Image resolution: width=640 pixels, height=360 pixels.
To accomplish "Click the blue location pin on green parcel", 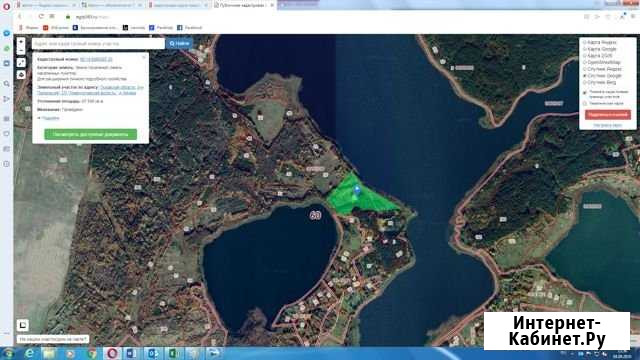I will pos(357,190).
